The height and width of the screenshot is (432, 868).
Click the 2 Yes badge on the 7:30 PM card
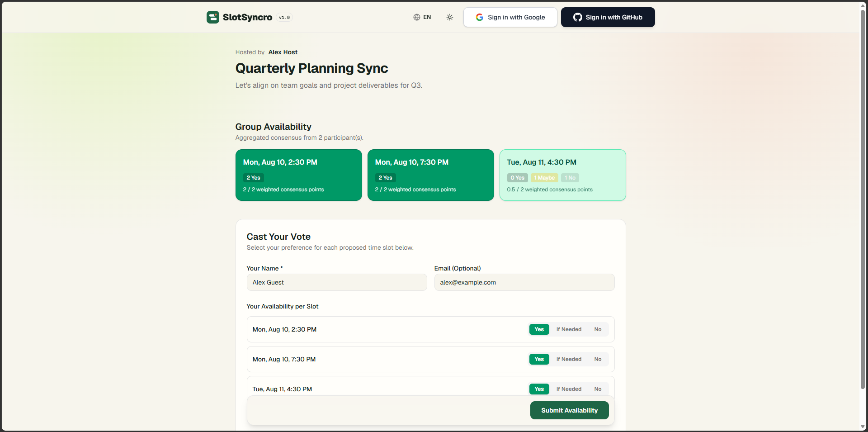386,178
